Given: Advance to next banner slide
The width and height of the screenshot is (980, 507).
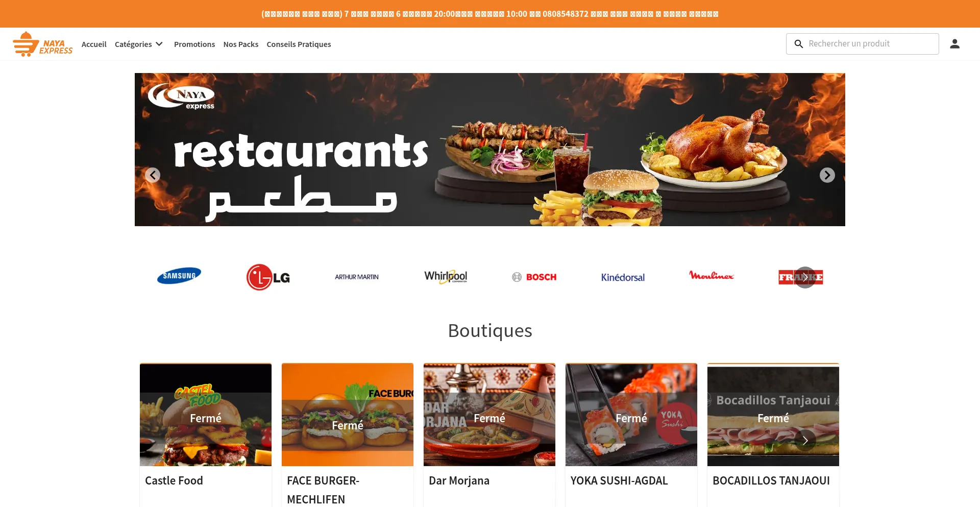Looking at the screenshot, I should coord(827,175).
